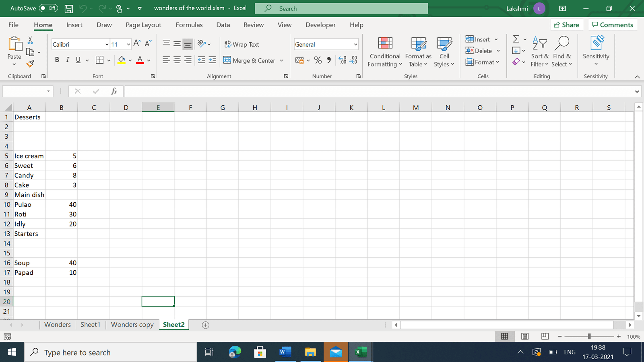
Task: Open the font name Calibri dropdown
Action: click(x=107, y=44)
